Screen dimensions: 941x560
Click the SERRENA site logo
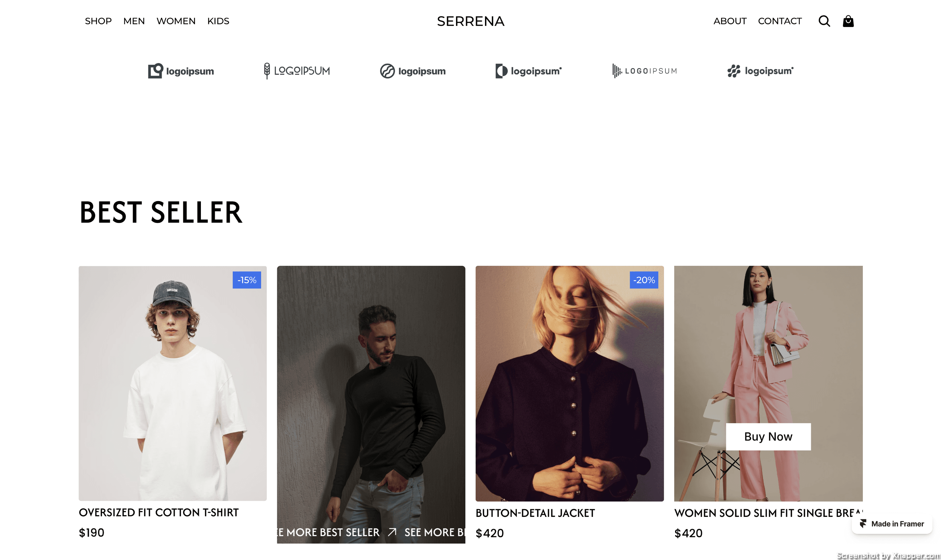[x=471, y=21]
